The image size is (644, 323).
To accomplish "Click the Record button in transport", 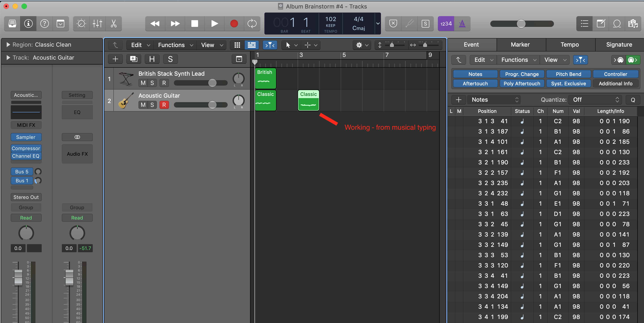I will [x=234, y=24].
